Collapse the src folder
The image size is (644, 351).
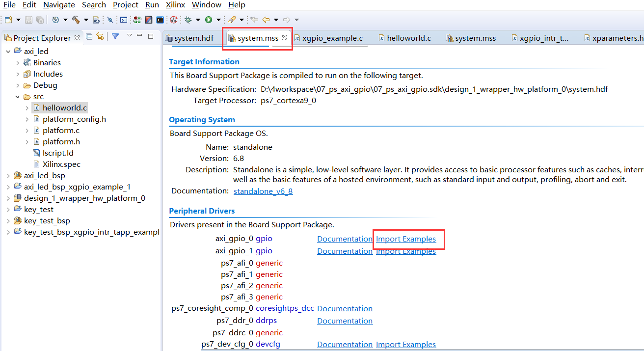tap(18, 97)
